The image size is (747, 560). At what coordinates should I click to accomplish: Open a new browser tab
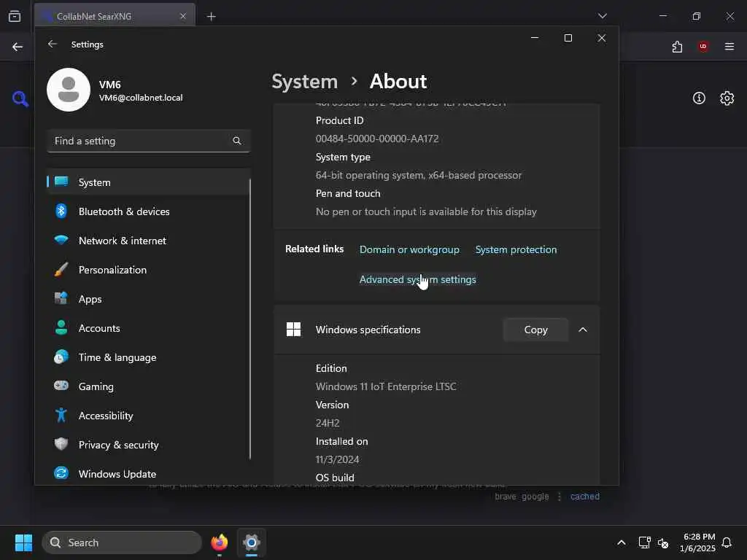point(211,17)
